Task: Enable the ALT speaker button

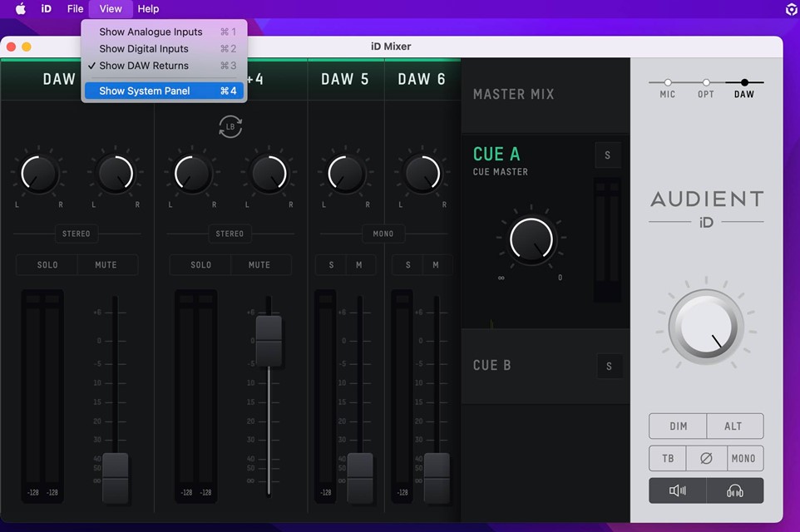Action: 735,426
